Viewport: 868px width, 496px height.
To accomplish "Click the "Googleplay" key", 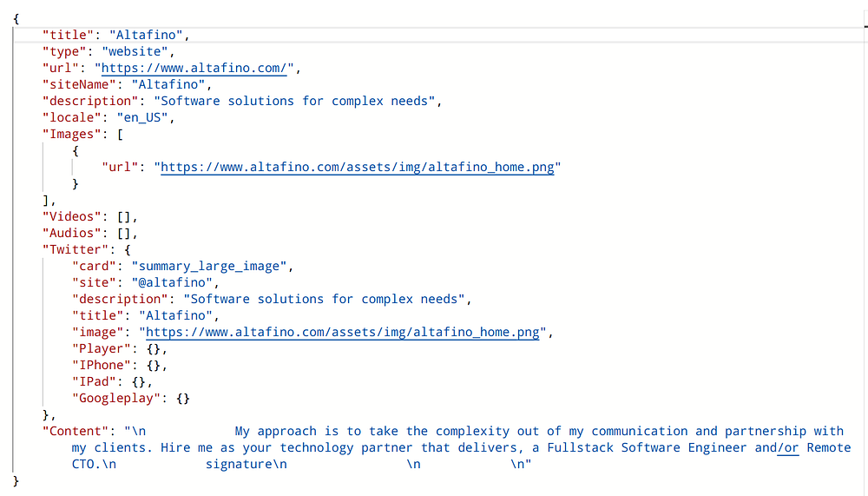I will pos(116,399).
